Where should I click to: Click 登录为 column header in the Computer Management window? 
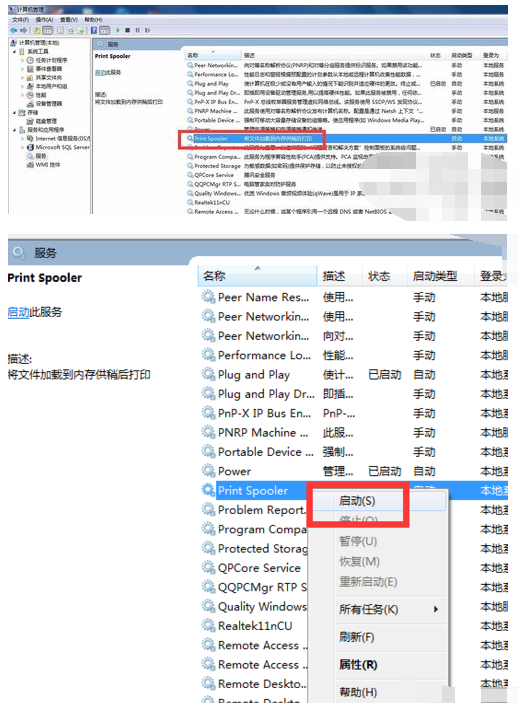(x=492, y=55)
